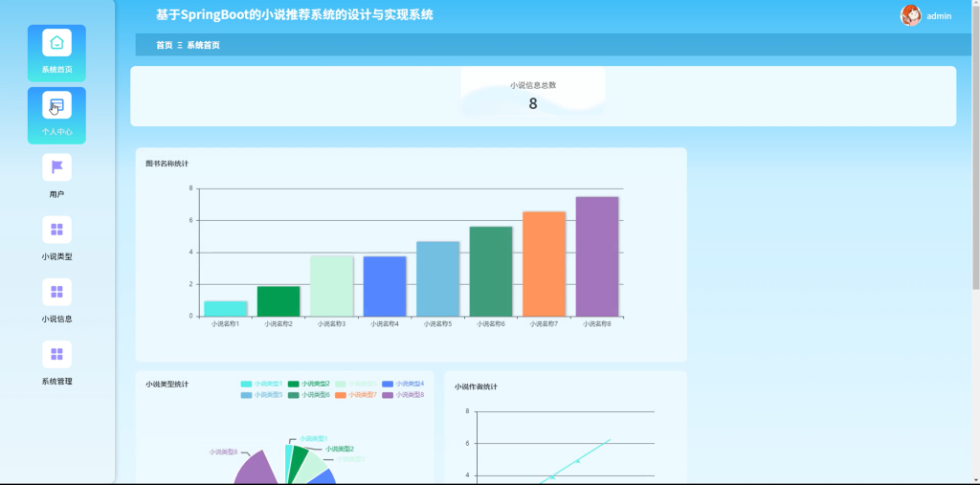Image resolution: width=980 pixels, height=485 pixels.
Task: Click the 小说类型统计 chart title
Action: pyautogui.click(x=167, y=385)
